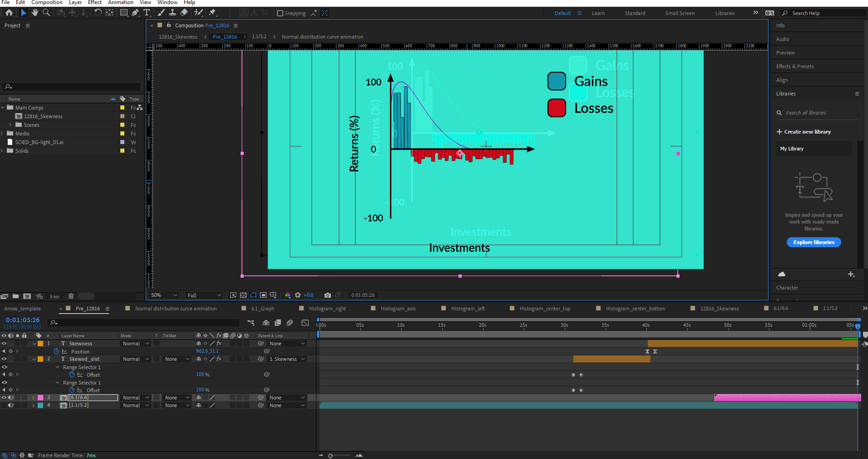Activate the Rotation tool
Screen dimensions: 868x459
(x=99, y=13)
